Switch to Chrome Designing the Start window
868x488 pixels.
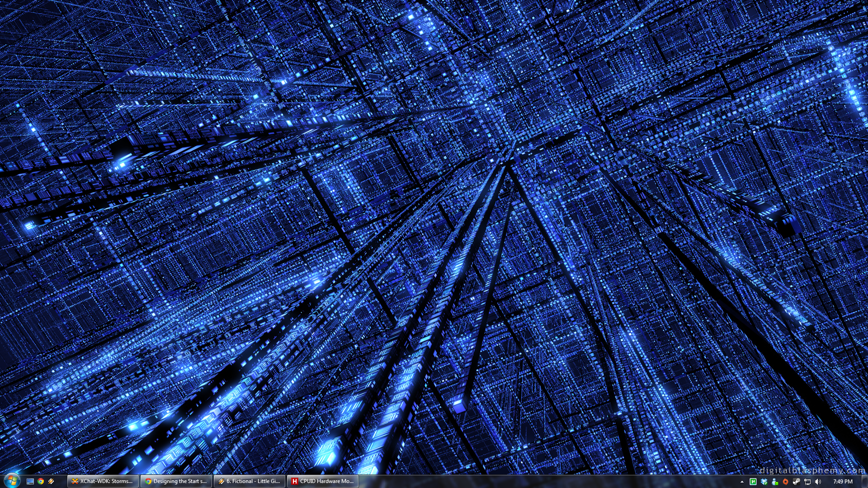(x=176, y=481)
